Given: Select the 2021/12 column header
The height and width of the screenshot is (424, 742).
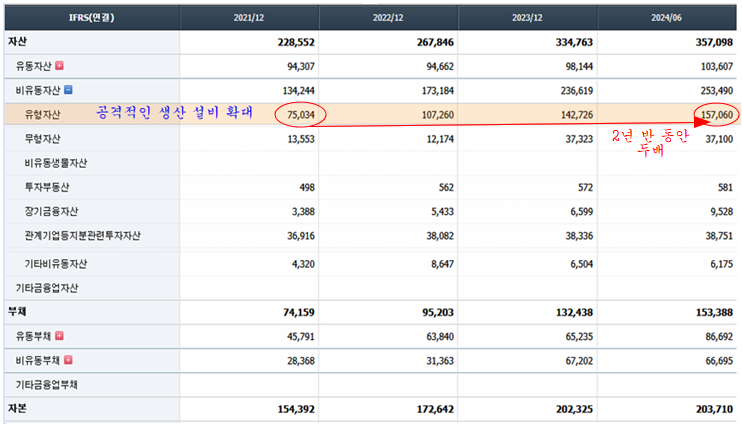Looking at the screenshot, I should click(x=250, y=17).
